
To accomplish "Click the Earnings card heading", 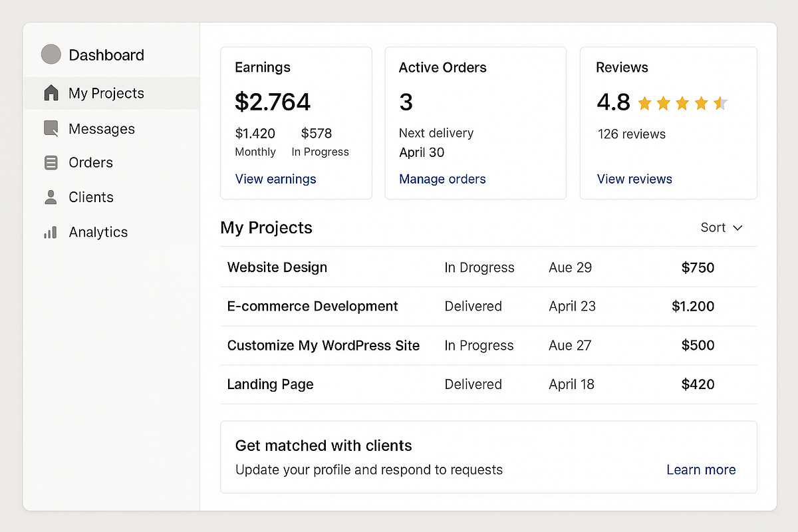I will (x=263, y=67).
